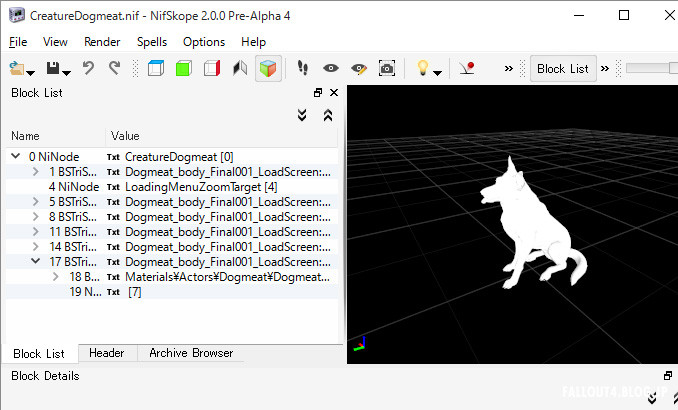Click the red ball axes icon
The width and height of the screenshot is (678, 410).
467,68
